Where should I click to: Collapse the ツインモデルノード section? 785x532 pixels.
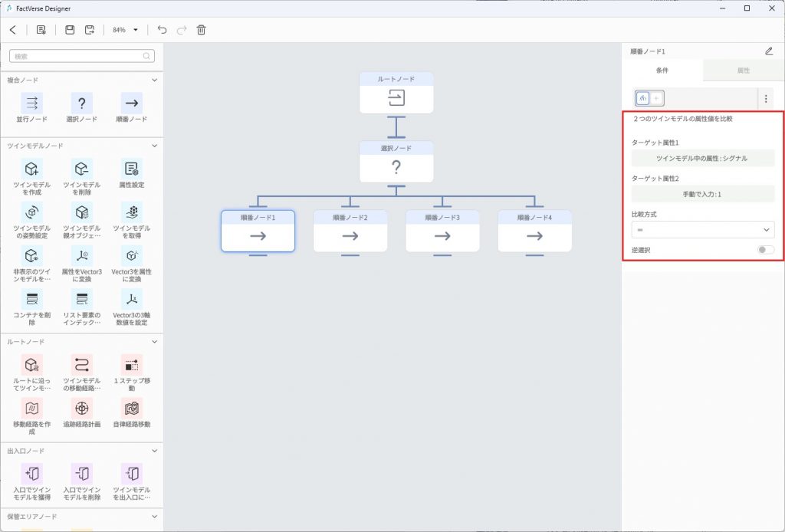154,146
